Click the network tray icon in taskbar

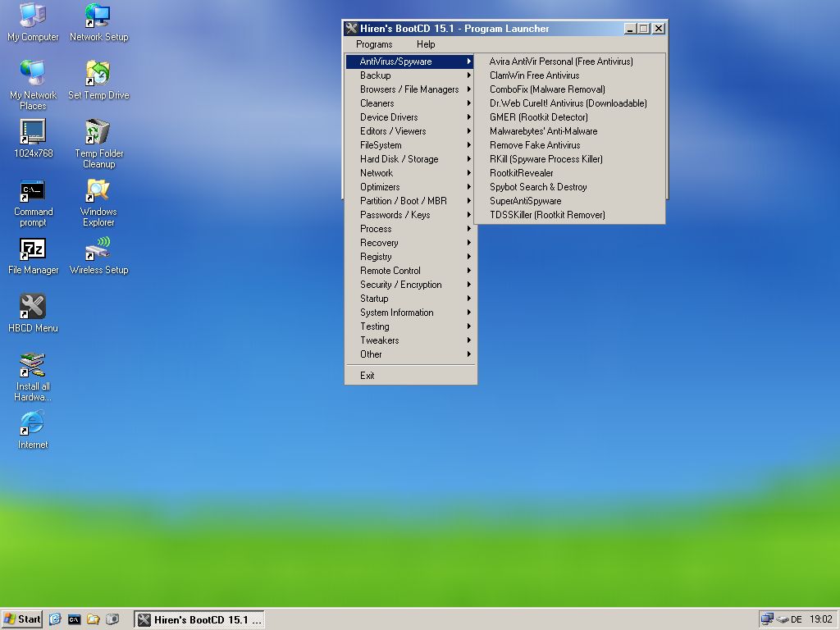767,619
